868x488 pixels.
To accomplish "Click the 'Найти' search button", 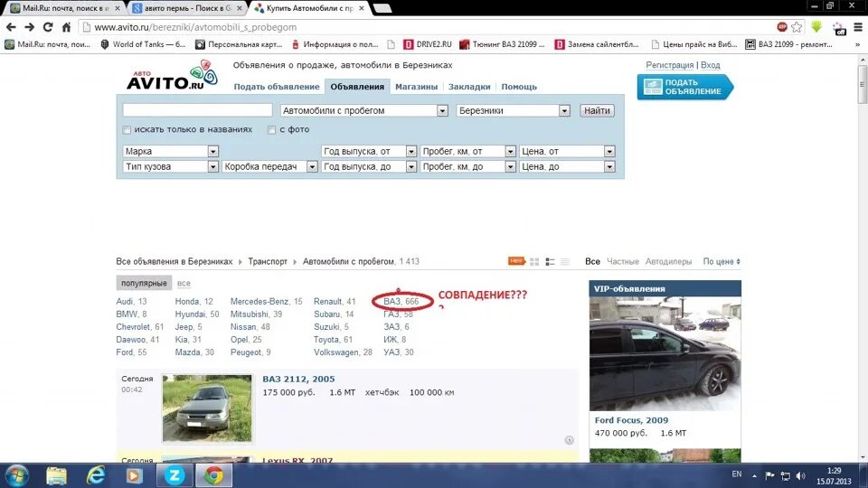I will coord(597,110).
